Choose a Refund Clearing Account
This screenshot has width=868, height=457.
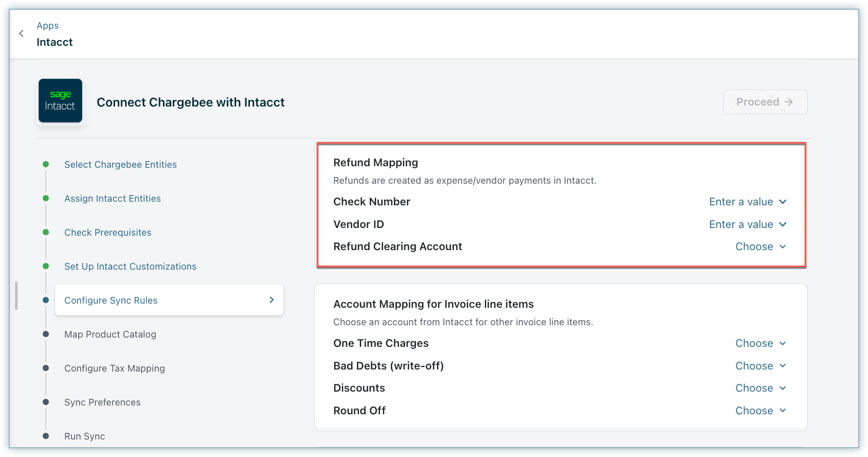(761, 247)
